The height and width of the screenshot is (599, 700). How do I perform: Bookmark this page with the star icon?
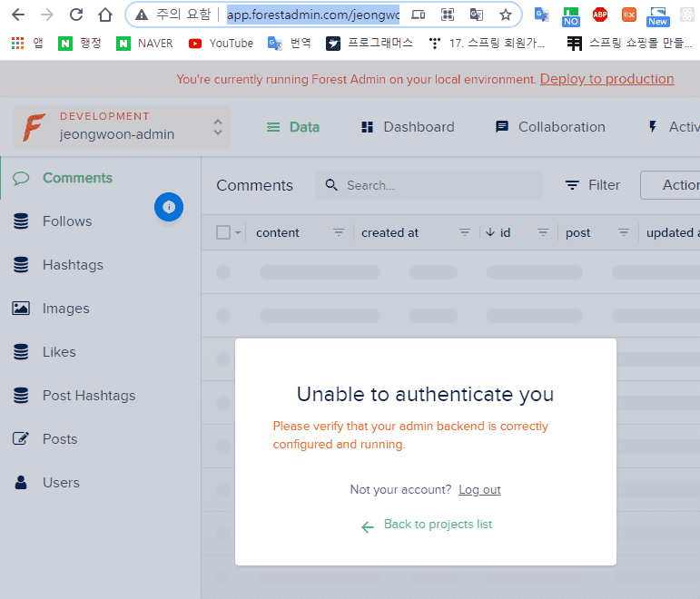(x=506, y=15)
